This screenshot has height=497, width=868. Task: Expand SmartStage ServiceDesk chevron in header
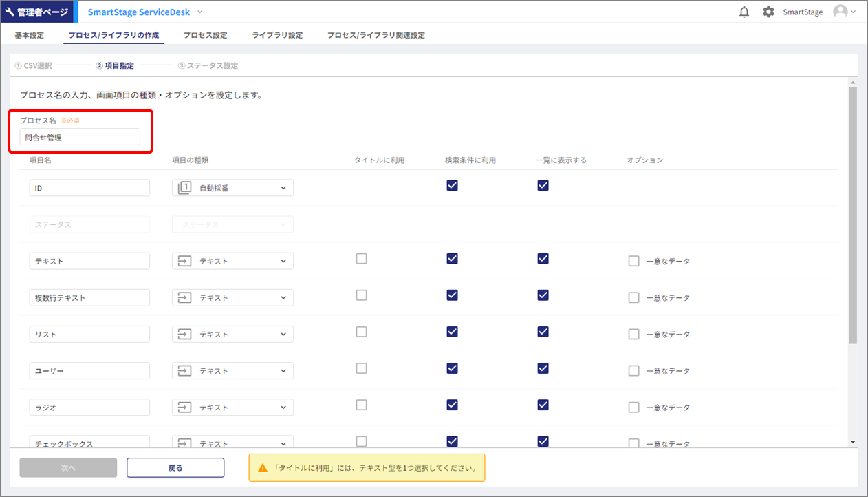pos(200,12)
